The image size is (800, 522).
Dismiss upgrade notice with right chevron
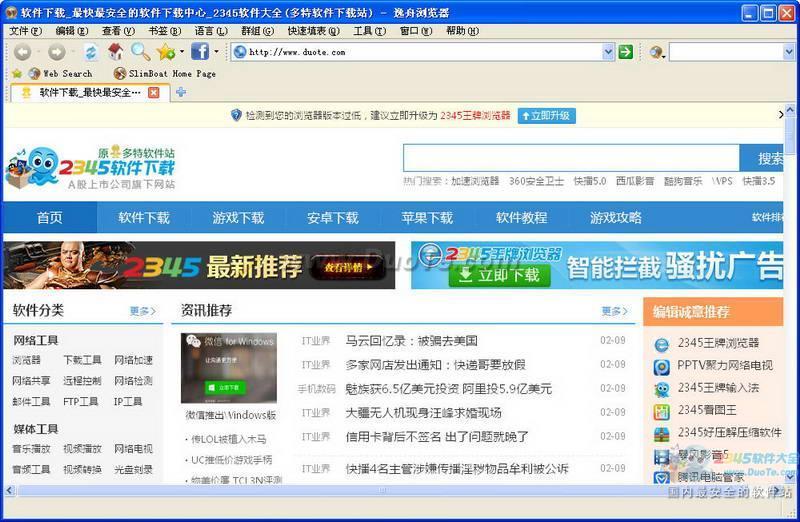pyautogui.click(x=780, y=115)
